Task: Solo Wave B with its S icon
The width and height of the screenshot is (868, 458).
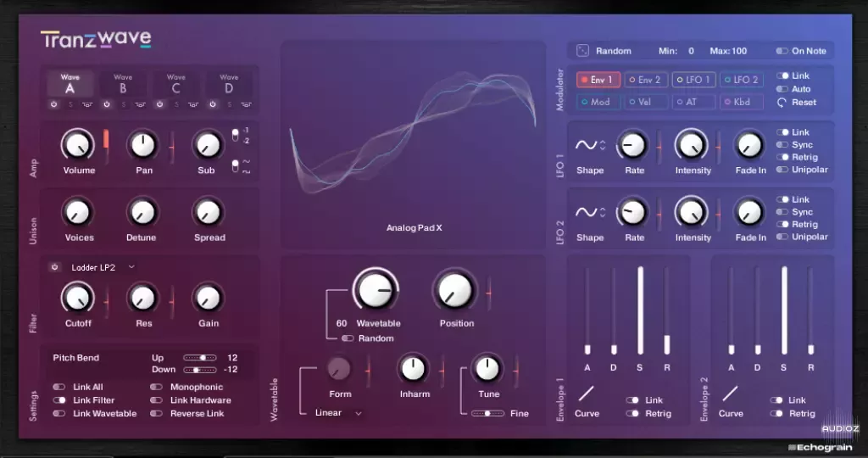Action: [x=124, y=104]
